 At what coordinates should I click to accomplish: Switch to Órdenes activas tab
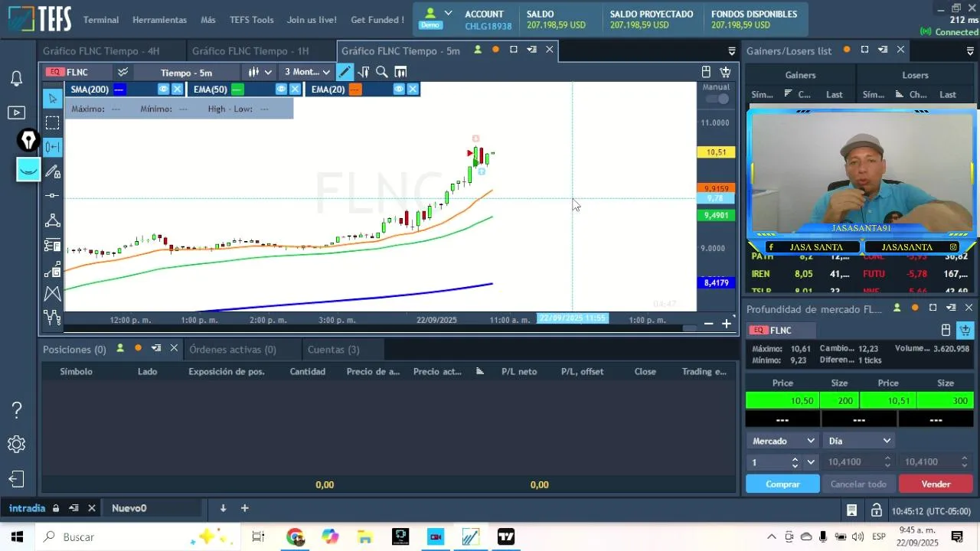point(233,350)
